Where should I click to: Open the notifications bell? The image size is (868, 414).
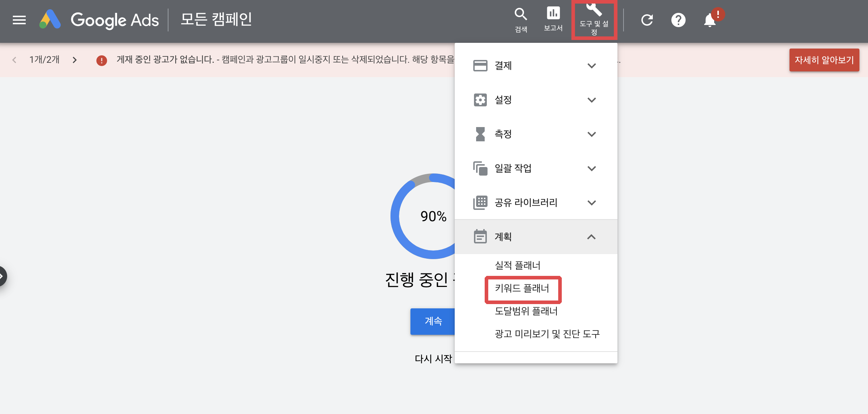click(x=710, y=20)
